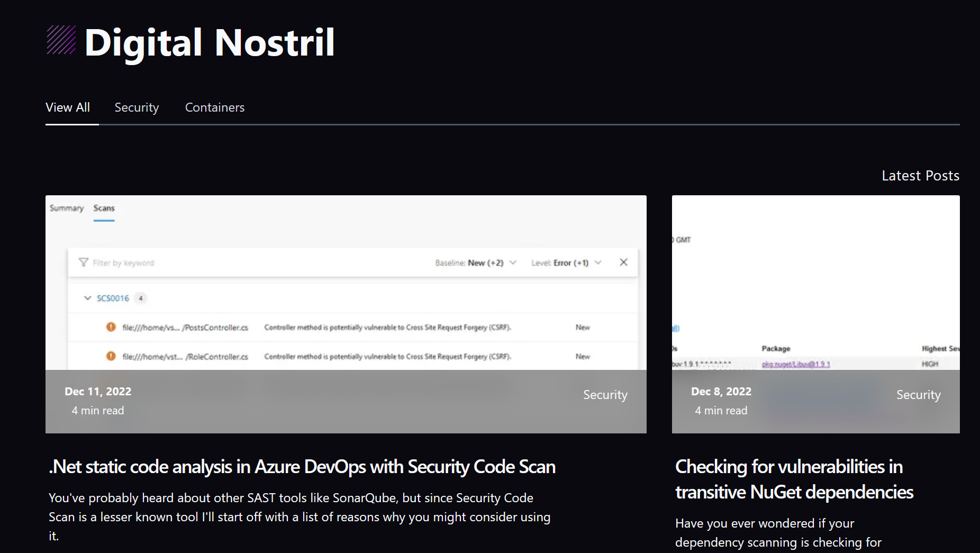Click the orange warning icon for RoleController.cs

click(111, 356)
